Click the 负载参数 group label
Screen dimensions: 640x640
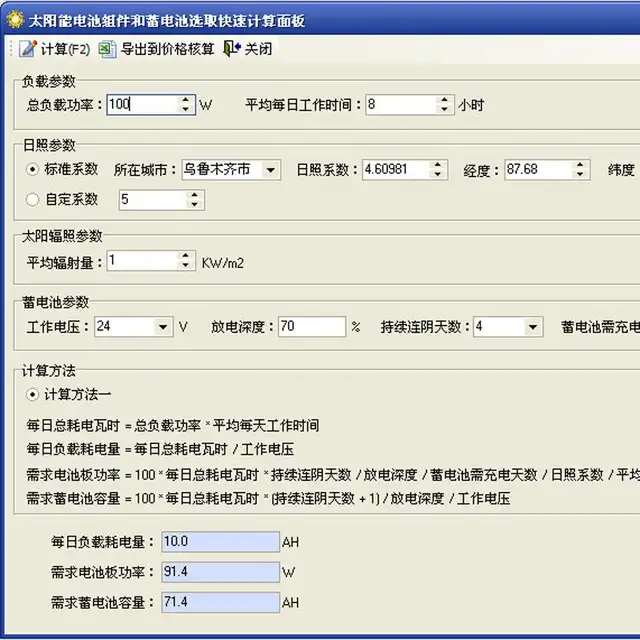tap(49, 81)
